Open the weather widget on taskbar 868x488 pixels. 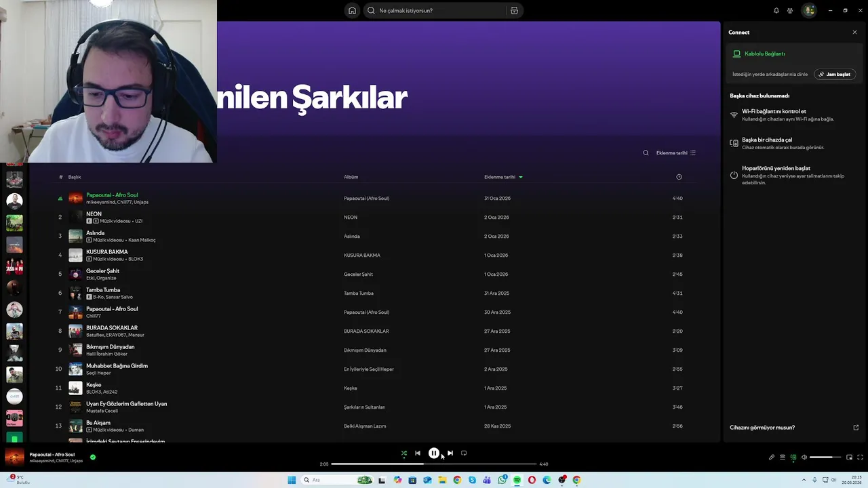click(19, 480)
